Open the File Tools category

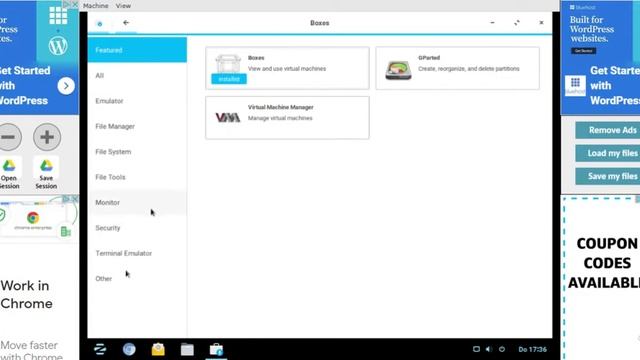click(x=137, y=177)
